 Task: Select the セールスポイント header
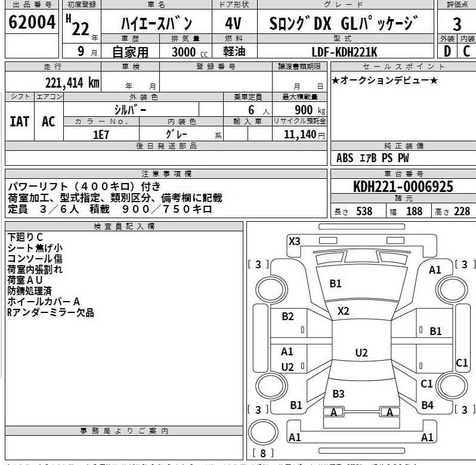[x=403, y=66]
